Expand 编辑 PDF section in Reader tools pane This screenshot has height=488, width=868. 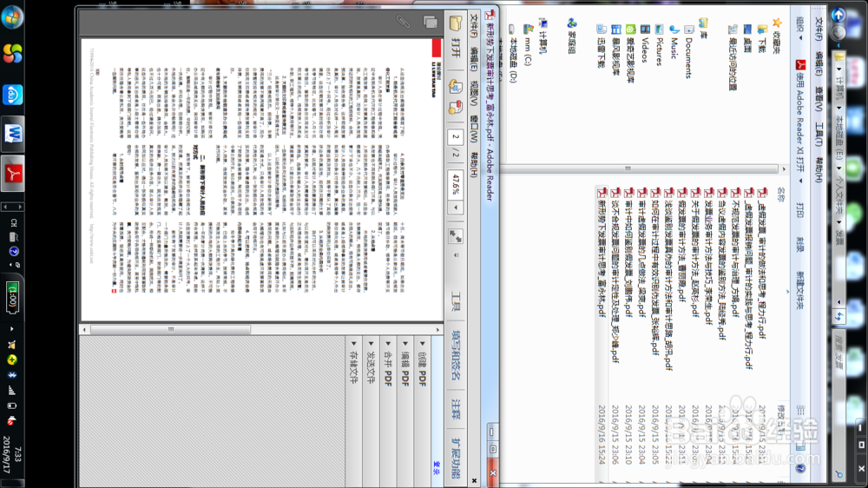coord(405,365)
